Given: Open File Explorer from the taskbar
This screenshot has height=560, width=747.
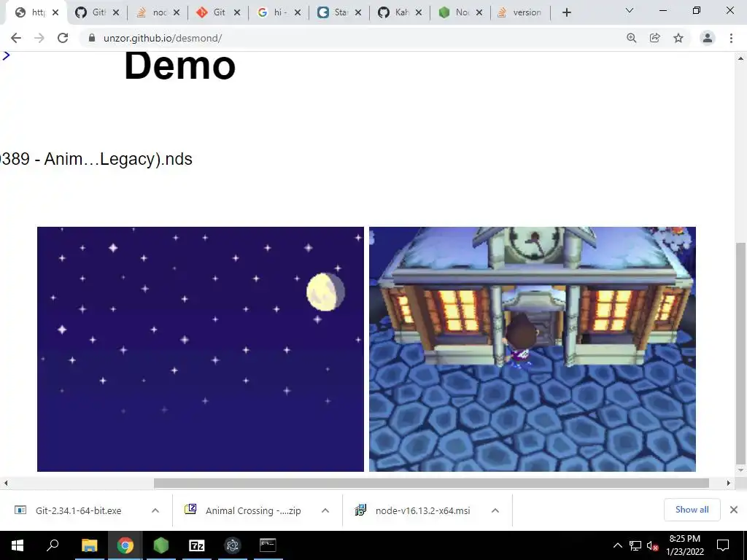Looking at the screenshot, I should (x=89, y=545).
